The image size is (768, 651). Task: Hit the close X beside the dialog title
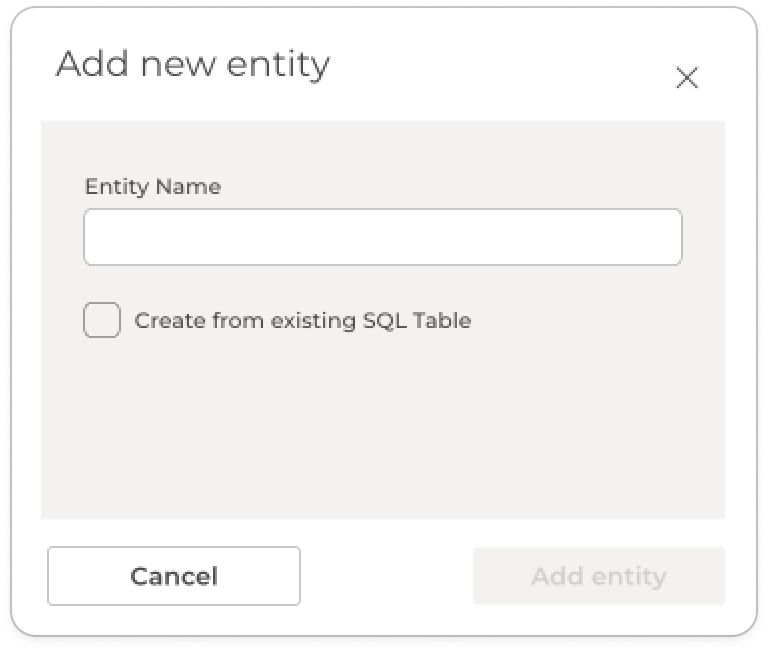686,78
